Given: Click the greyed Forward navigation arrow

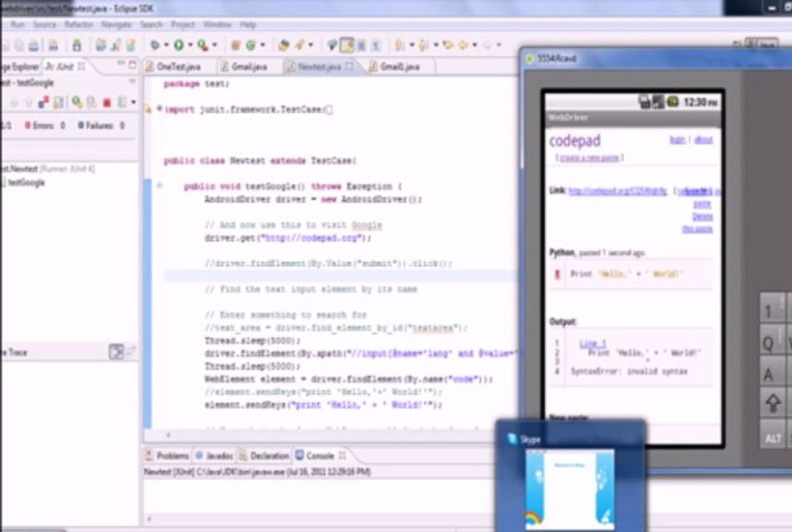Looking at the screenshot, I should point(487,45).
